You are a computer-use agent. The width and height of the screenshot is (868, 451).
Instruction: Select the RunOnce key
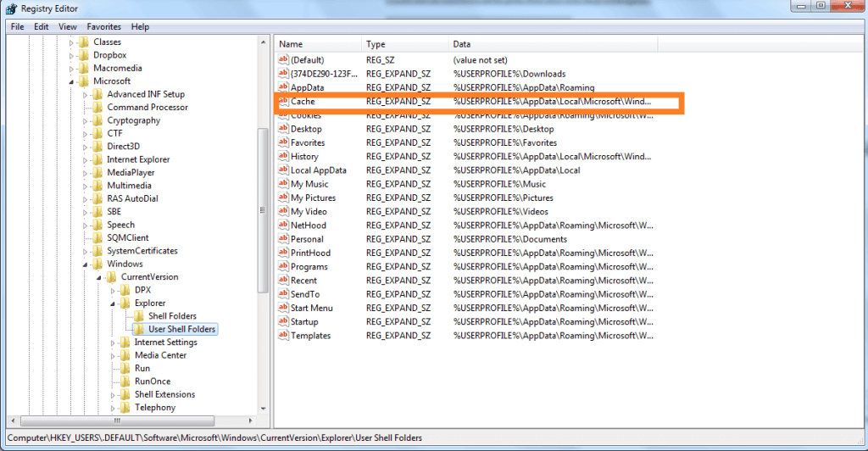tap(153, 381)
